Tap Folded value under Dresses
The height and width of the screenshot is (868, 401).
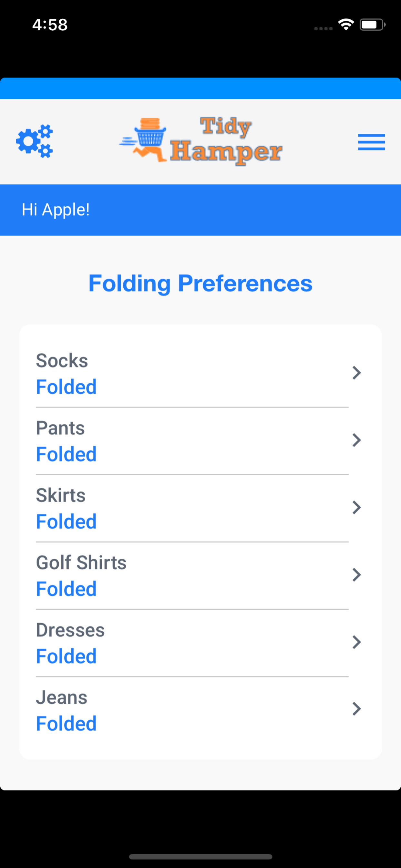coord(67,656)
